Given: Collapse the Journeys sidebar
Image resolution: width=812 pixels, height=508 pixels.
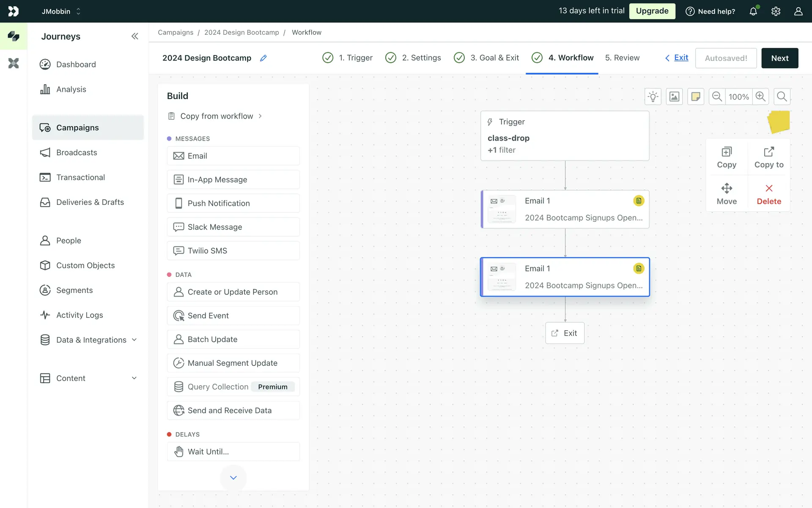Looking at the screenshot, I should pos(134,36).
